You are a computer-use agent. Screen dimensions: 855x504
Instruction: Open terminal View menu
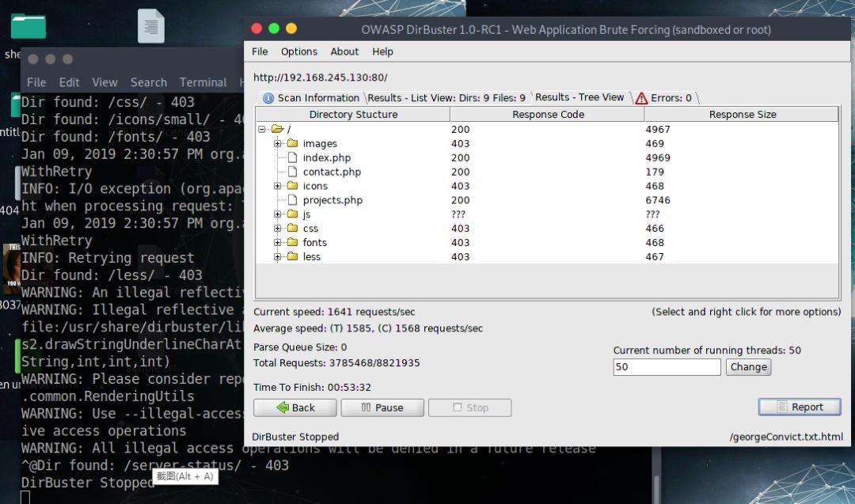[x=104, y=82]
